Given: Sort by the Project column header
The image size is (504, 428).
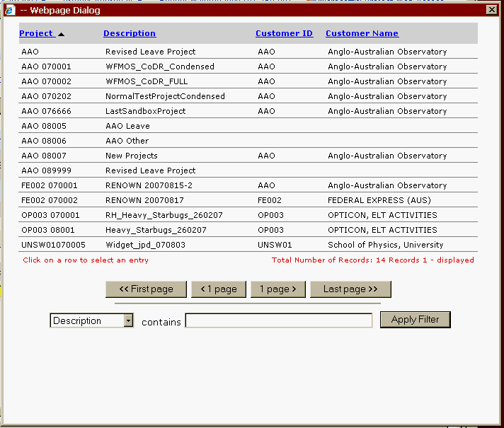Looking at the screenshot, I should point(36,33).
